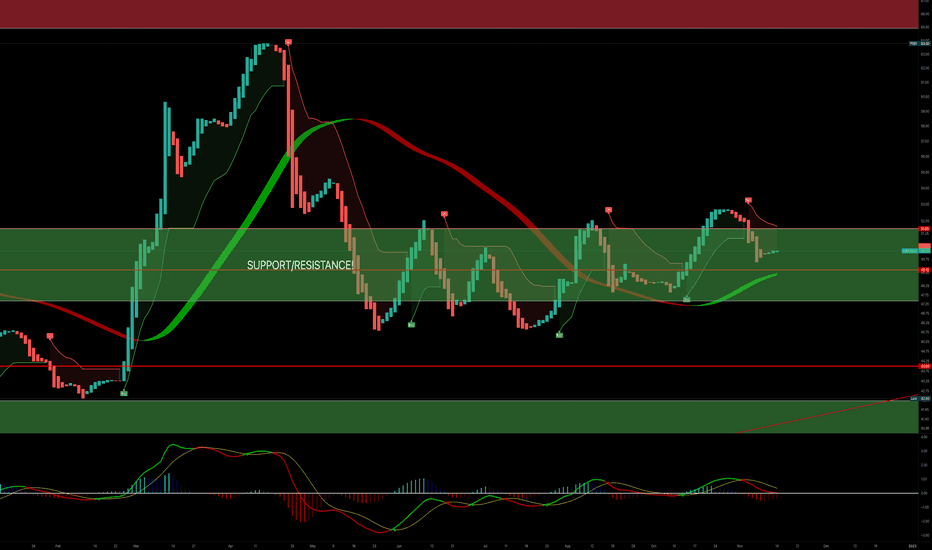
Task: Click the latest sell signal marker in November
Action: point(748,200)
